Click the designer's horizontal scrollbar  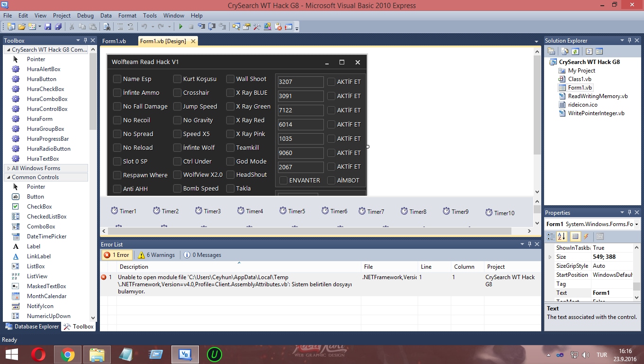[310, 231]
